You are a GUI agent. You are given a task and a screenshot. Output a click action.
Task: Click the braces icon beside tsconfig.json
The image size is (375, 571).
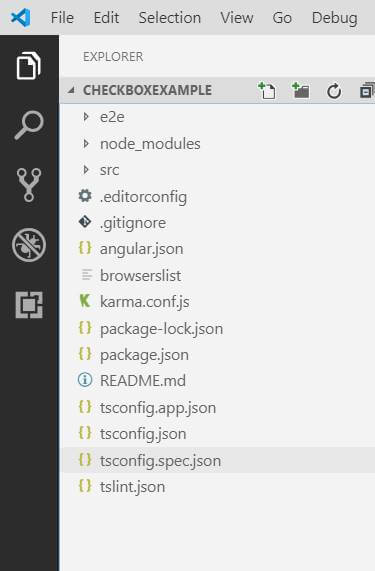coord(85,433)
